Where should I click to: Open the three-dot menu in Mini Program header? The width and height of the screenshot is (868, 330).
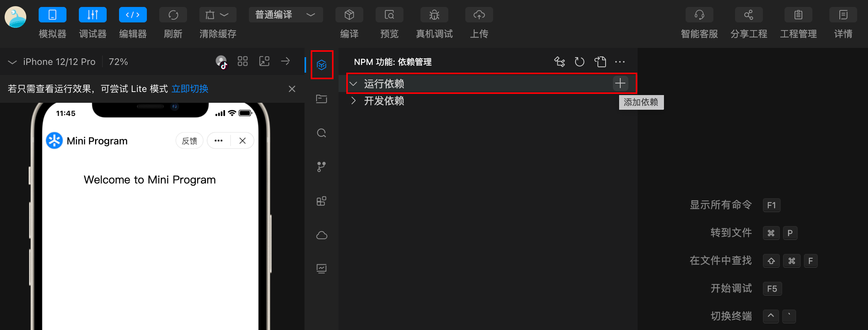(219, 141)
